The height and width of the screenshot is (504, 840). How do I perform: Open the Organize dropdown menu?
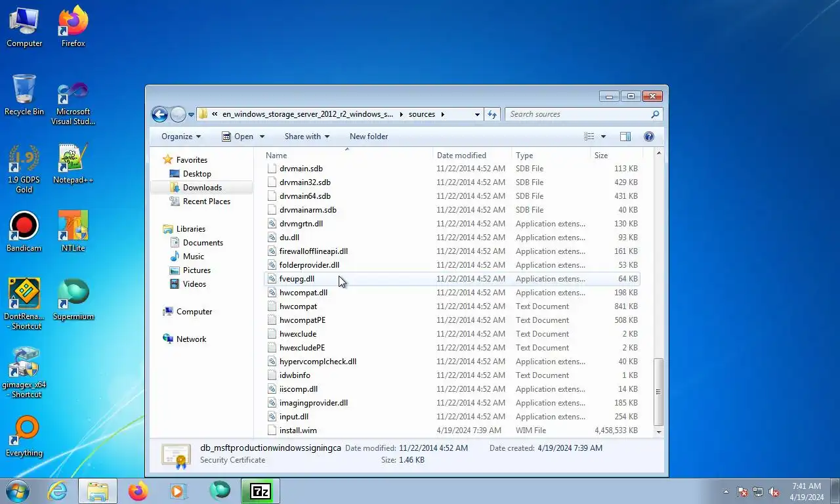click(181, 136)
